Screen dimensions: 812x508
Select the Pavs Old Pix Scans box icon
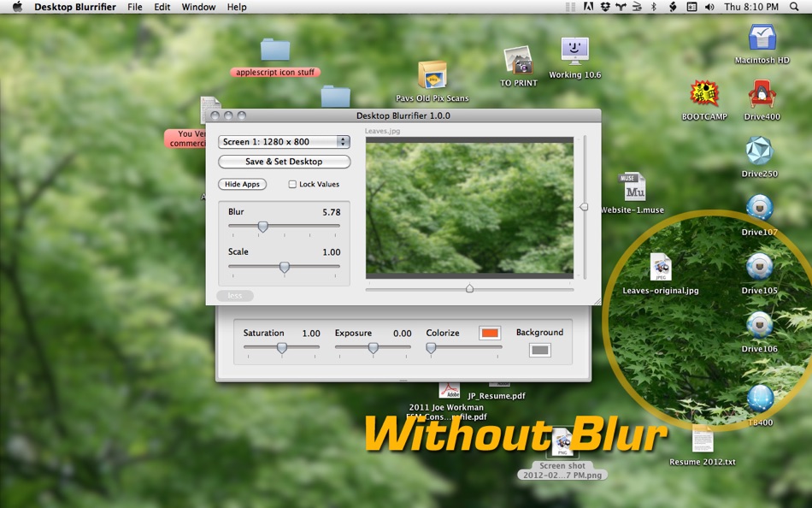[x=432, y=75]
